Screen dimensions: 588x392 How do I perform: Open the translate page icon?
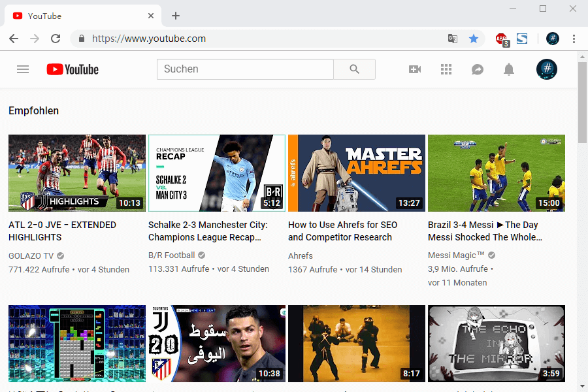(x=453, y=39)
